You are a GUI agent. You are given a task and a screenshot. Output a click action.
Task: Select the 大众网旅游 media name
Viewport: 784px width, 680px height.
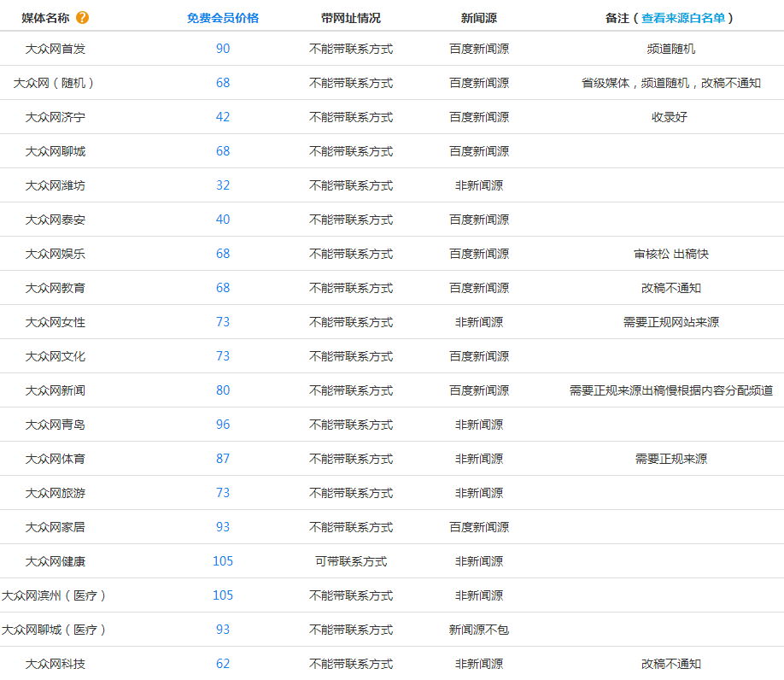pyautogui.click(x=56, y=493)
